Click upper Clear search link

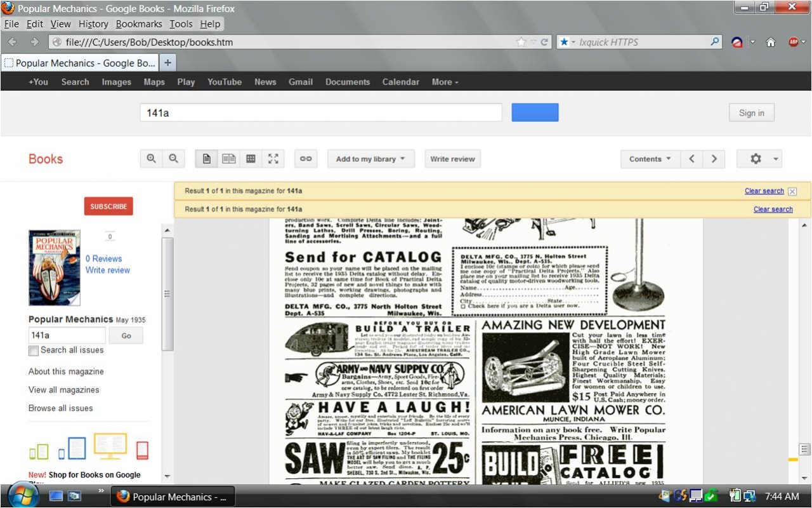pos(764,191)
